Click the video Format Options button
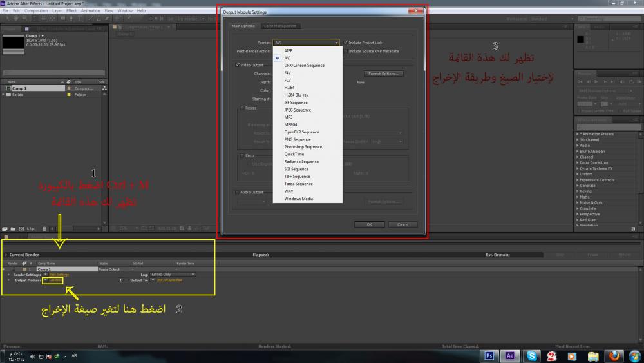This screenshot has width=644, height=363. coord(383,74)
